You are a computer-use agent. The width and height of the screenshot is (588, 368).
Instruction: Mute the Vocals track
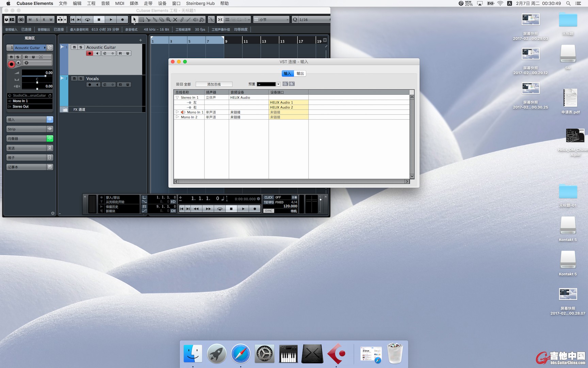tap(74, 79)
